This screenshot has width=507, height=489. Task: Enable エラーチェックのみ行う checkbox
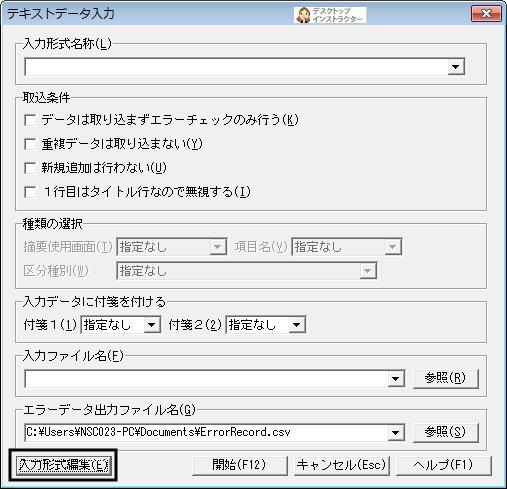30,120
